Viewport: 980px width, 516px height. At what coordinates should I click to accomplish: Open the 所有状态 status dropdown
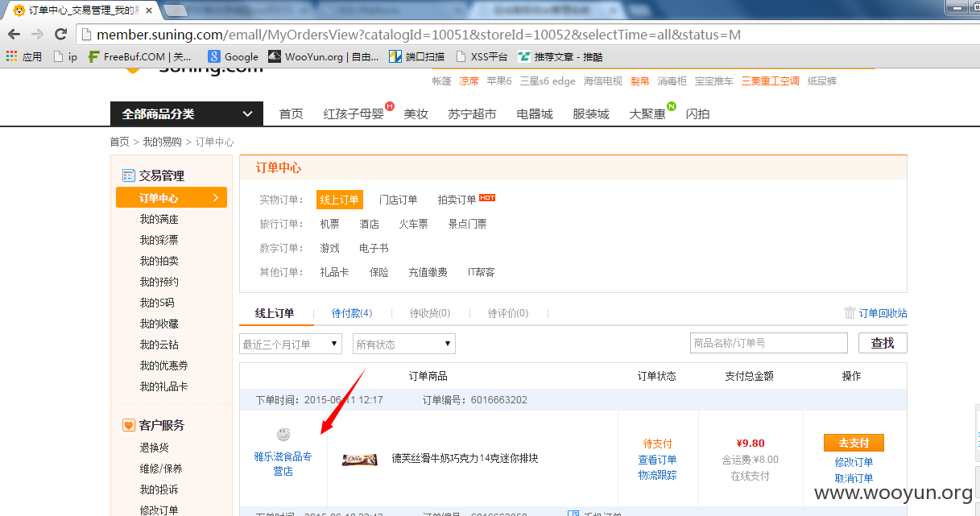pyautogui.click(x=404, y=344)
